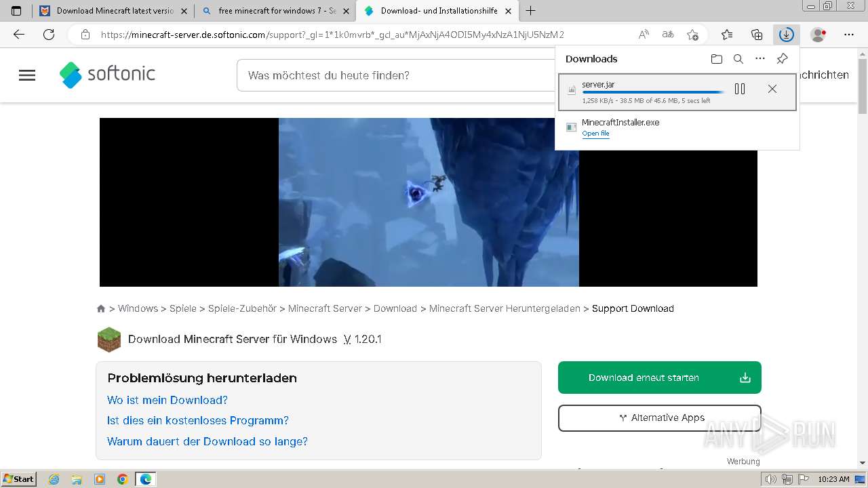Open the tab actions menu icon
Image resolution: width=868 pixels, height=488 pixels.
point(16,11)
